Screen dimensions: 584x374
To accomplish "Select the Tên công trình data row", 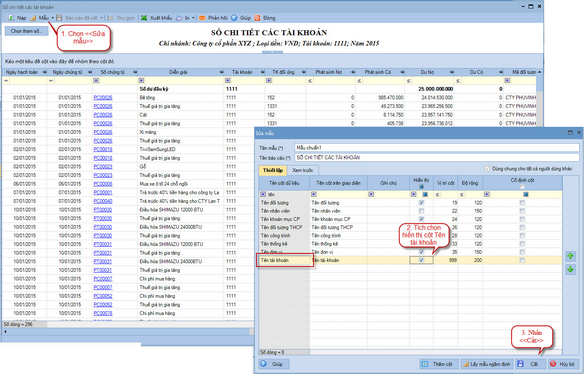I will pyautogui.click(x=410, y=235).
